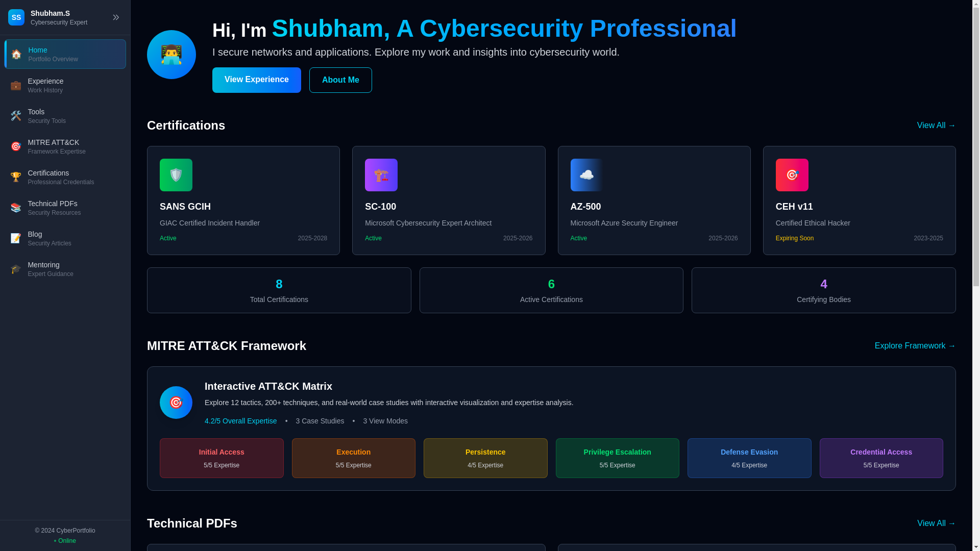Click the SANS GCIH green shield icon
Image resolution: width=980 pixels, height=551 pixels.
176,175
